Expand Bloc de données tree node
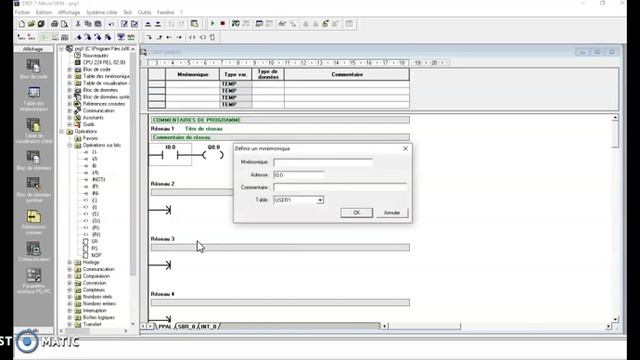The height and width of the screenshot is (360, 640). click(70, 90)
